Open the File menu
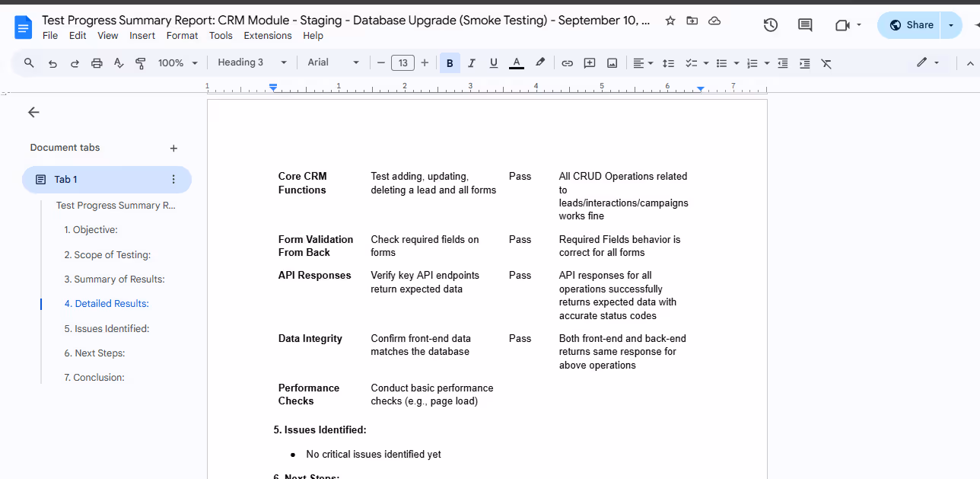 coord(50,36)
